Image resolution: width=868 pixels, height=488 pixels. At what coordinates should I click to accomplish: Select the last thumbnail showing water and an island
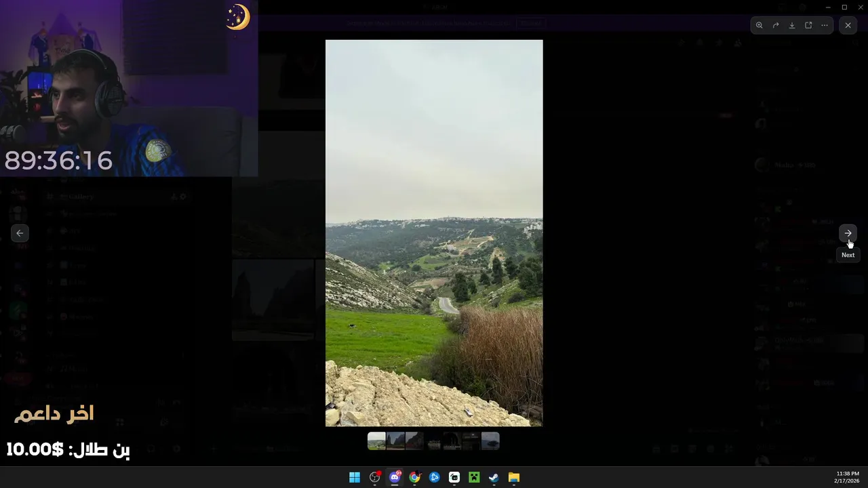pyautogui.click(x=490, y=441)
